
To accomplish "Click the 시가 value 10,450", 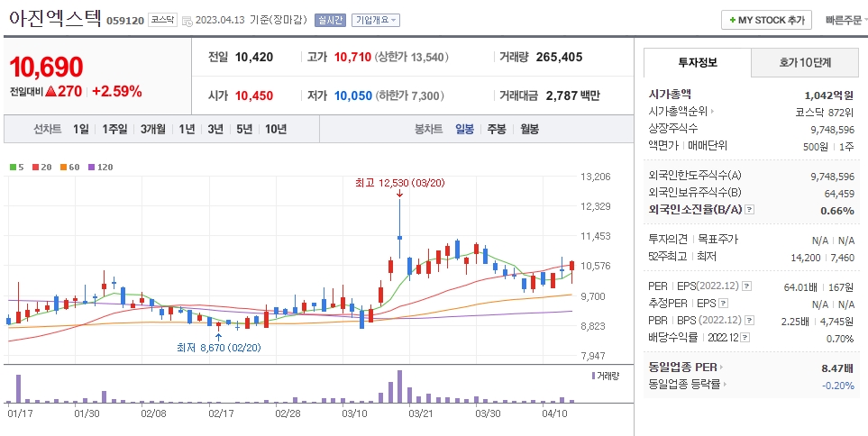I will coord(254,95).
